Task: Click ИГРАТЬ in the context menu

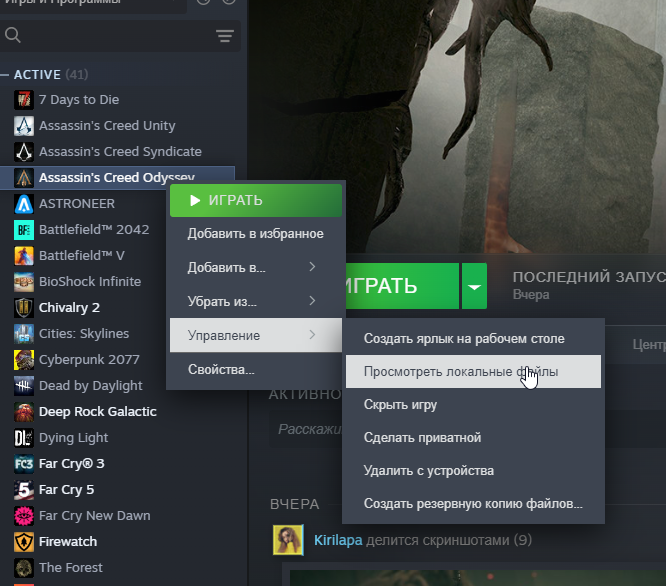Action: tap(256, 200)
